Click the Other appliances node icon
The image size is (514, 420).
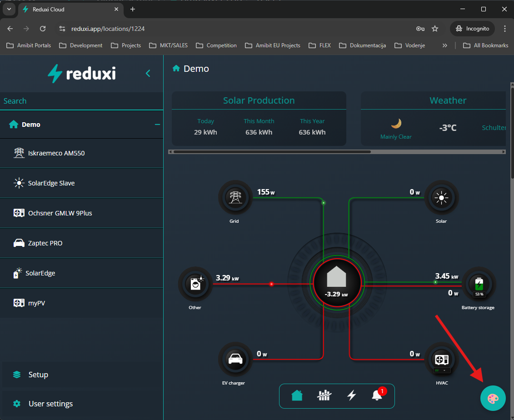coord(195,284)
